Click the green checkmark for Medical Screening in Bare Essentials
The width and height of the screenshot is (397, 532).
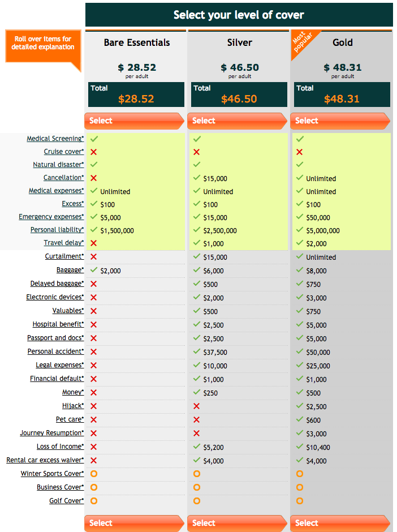point(94,138)
